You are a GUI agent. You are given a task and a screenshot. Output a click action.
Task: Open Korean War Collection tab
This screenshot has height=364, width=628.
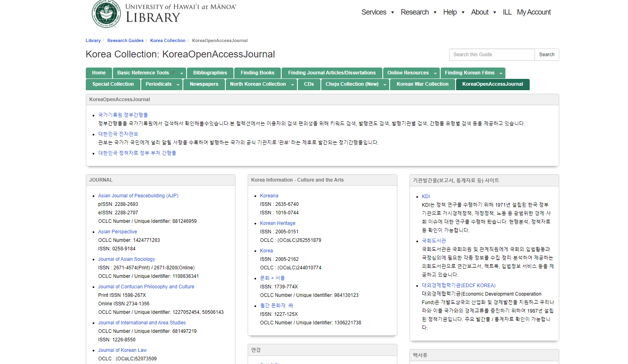(422, 84)
